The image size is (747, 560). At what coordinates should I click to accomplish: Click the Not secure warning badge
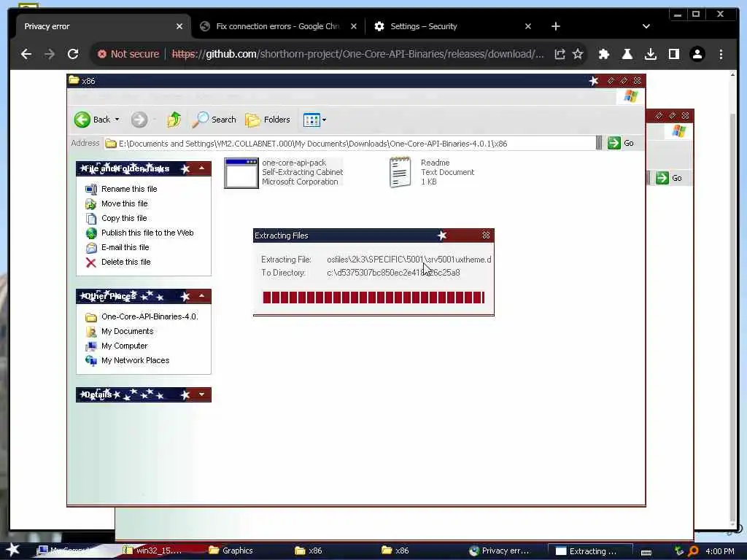(x=128, y=54)
